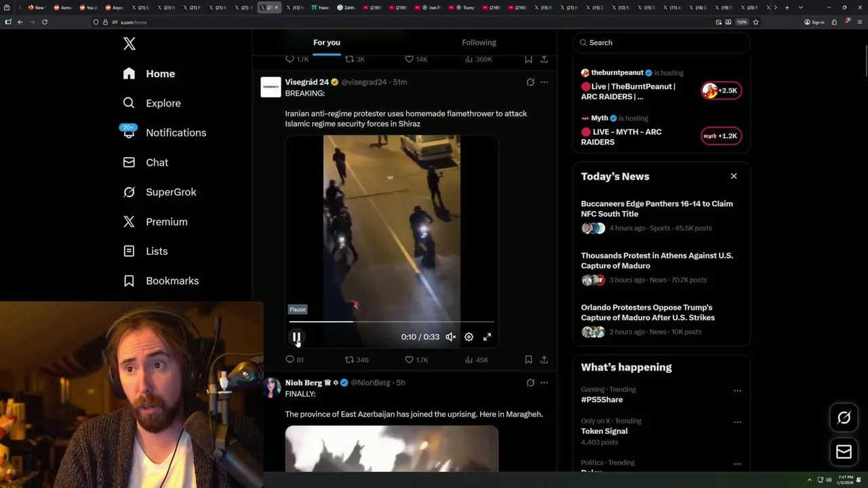Open a new browser tab
This screenshot has width=868, height=488.
pyautogui.click(x=787, y=7)
